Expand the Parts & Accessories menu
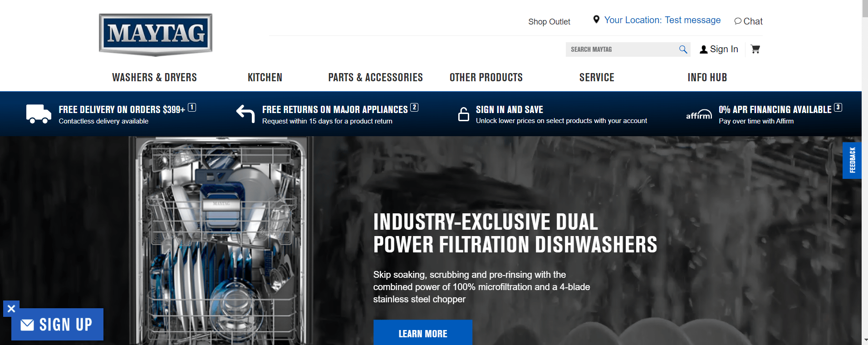The image size is (868, 345). click(x=376, y=78)
